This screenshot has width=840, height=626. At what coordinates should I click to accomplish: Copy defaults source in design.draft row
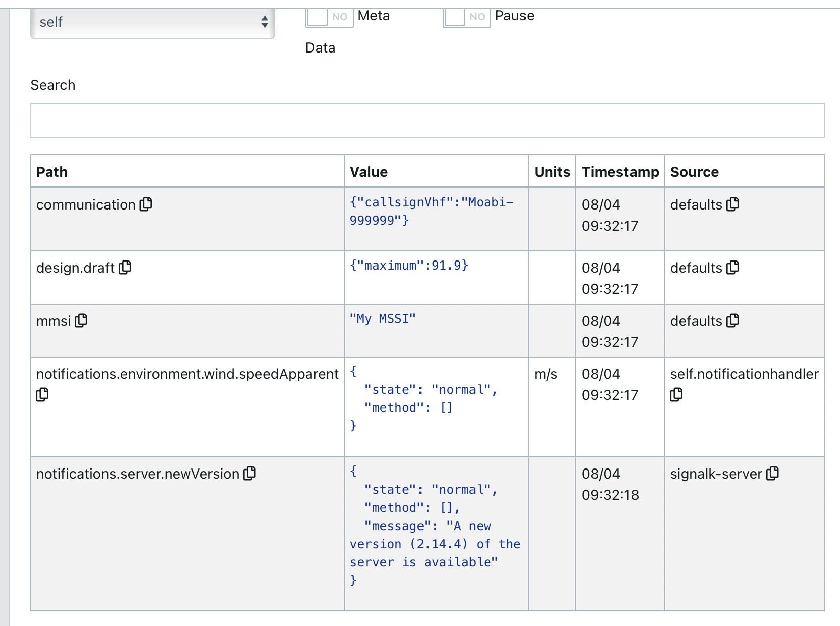click(x=732, y=268)
